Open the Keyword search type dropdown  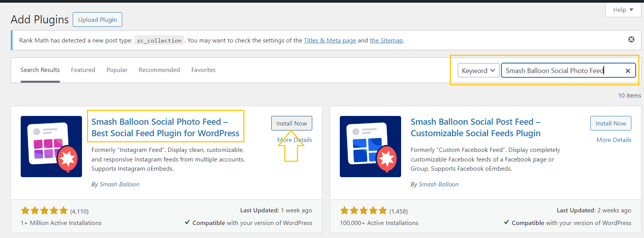point(478,70)
